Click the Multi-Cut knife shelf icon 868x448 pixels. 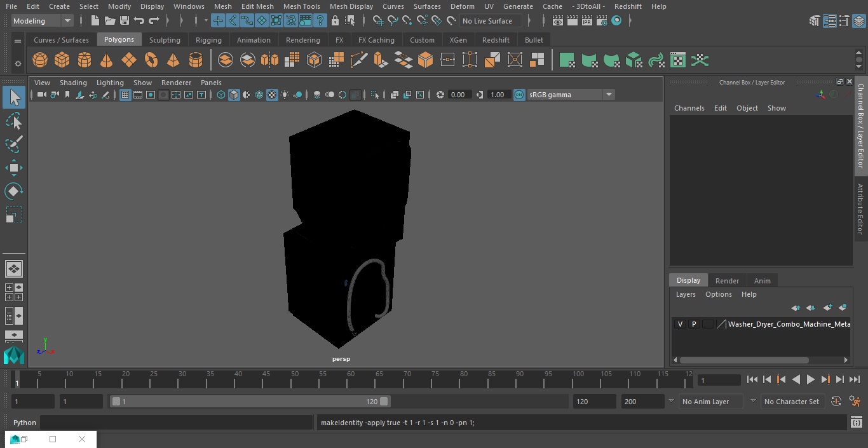click(x=359, y=60)
